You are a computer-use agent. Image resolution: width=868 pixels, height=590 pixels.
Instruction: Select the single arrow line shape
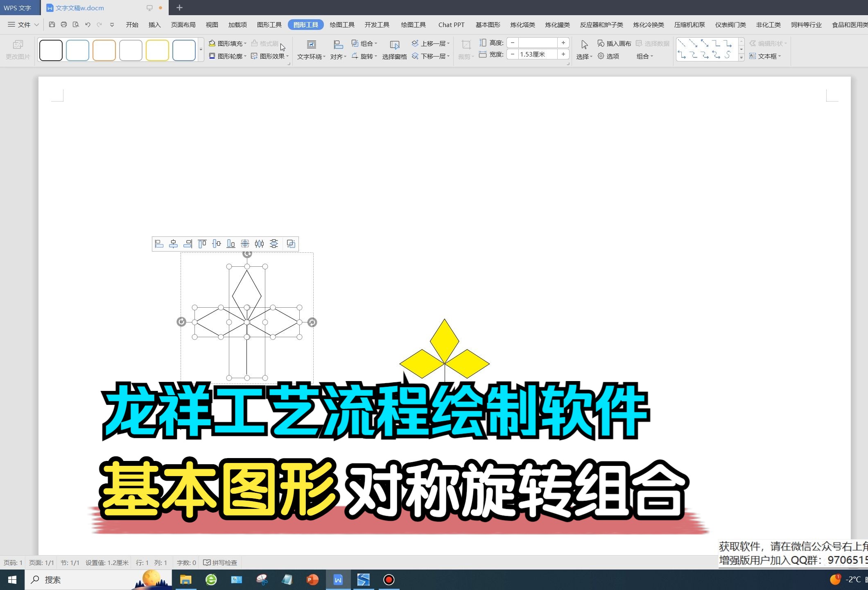tap(693, 43)
